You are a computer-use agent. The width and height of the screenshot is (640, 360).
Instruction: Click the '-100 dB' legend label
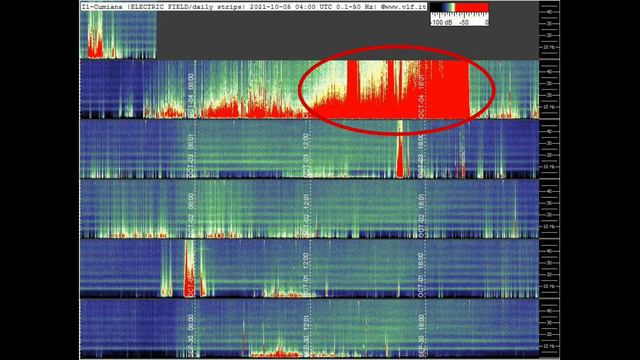pyautogui.click(x=441, y=22)
